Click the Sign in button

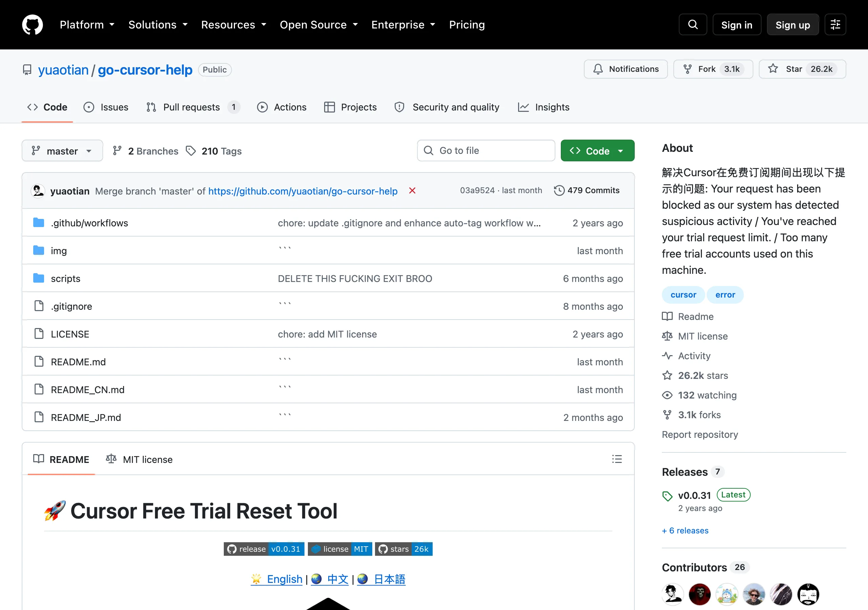(x=736, y=24)
